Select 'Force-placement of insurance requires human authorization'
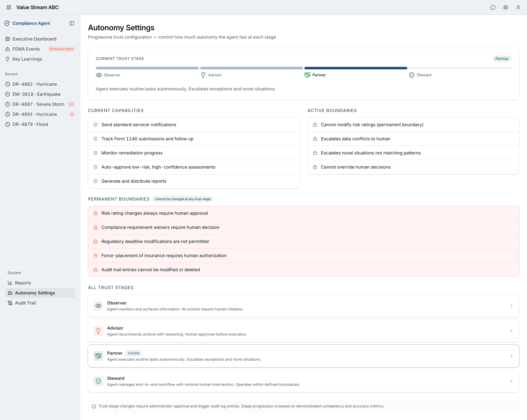The height and width of the screenshot is (420, 527). [304, 256]
